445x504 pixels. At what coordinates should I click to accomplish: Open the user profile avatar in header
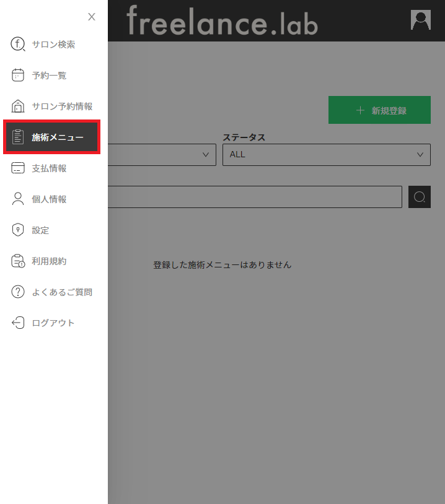tap(420, 20)
